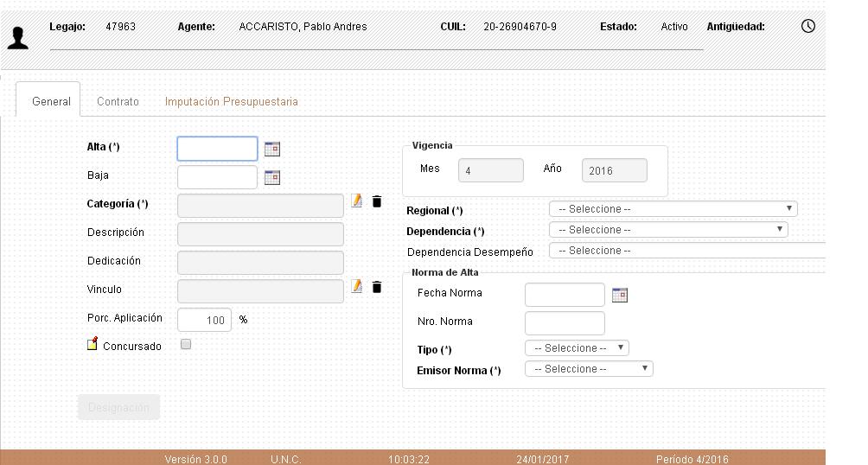Screen dimensions: 868x465
Task: Open the Fecha Norma calendar picker
Action: (619, 295)
